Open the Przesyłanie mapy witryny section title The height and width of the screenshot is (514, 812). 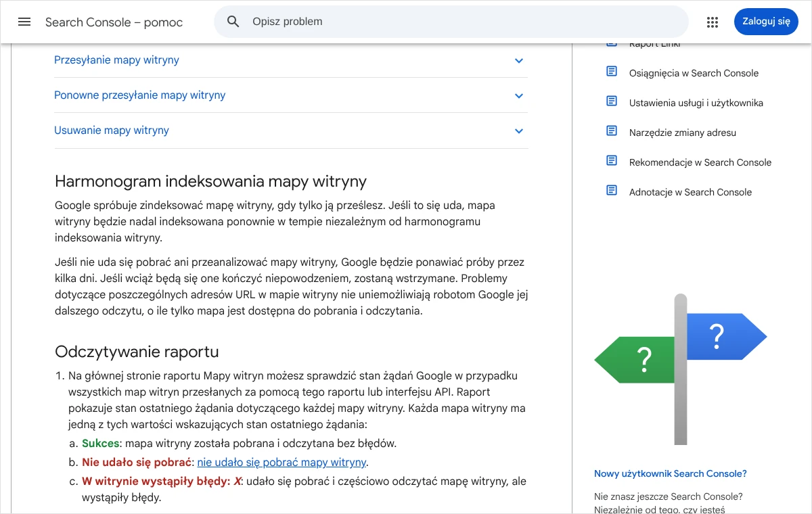click(116, 60)
